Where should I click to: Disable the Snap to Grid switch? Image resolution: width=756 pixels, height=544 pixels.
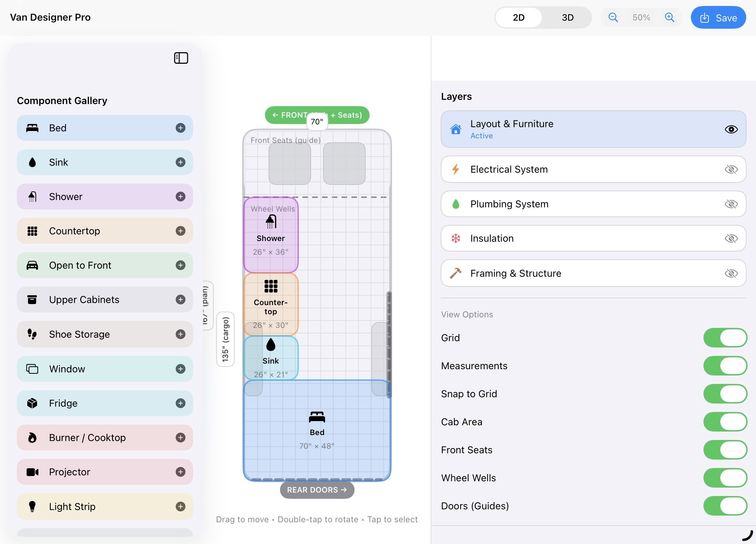click(725, 394)
